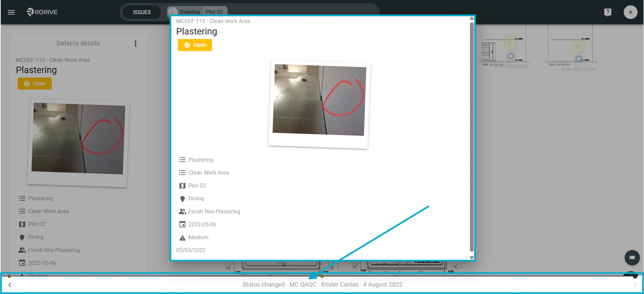The width and height of the screenshot is (644, 294).
Task: Click the first timeline marker dot
Action: (x=9, y=276)
